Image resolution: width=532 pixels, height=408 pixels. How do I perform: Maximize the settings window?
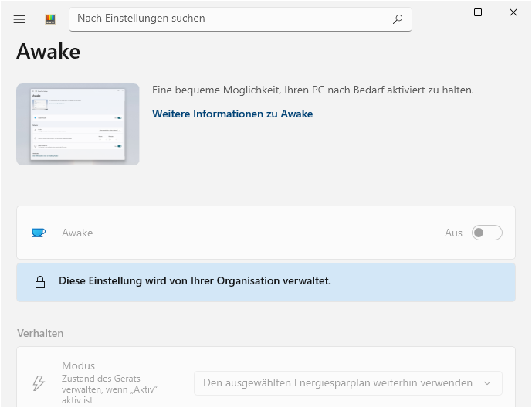478,12
